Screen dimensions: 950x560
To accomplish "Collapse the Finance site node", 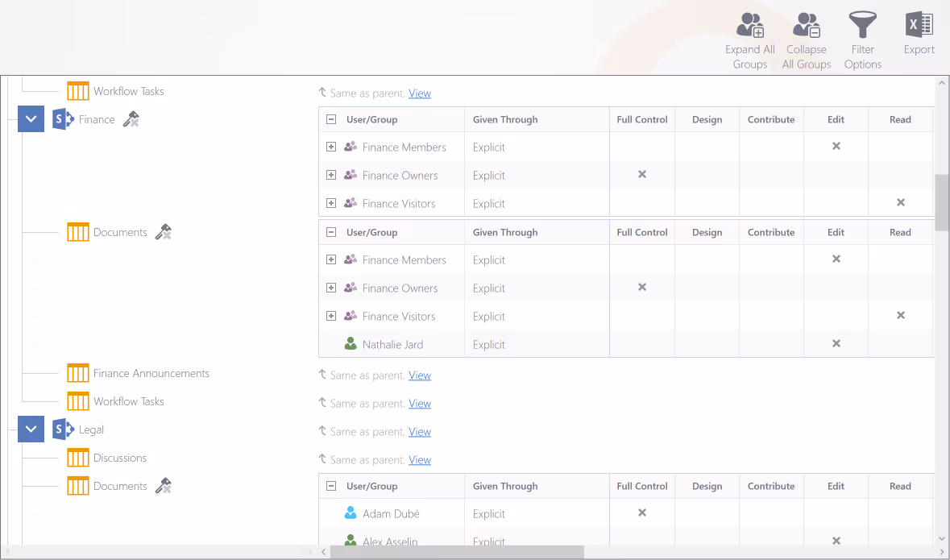I will tap(31, 118).
